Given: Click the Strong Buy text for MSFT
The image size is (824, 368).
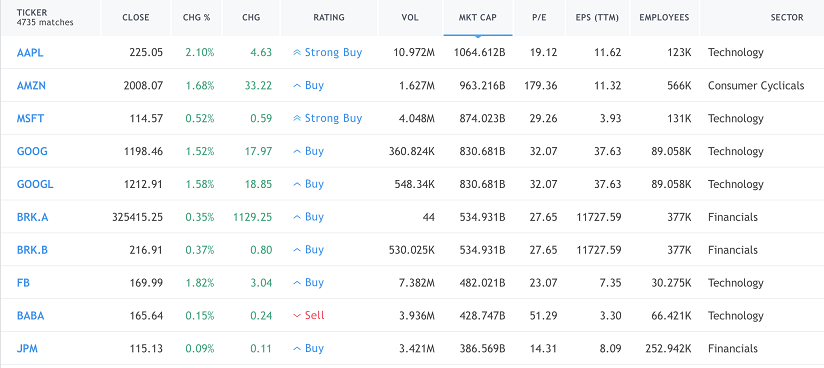Looking at the screenshot, I should [x=334, y=118].
